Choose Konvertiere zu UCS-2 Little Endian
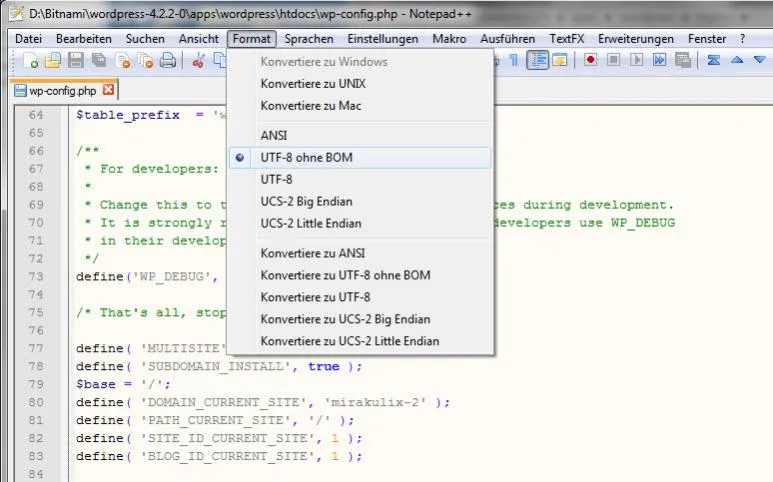Viewport: 773px width, 482px height. (x=360, y=341)
